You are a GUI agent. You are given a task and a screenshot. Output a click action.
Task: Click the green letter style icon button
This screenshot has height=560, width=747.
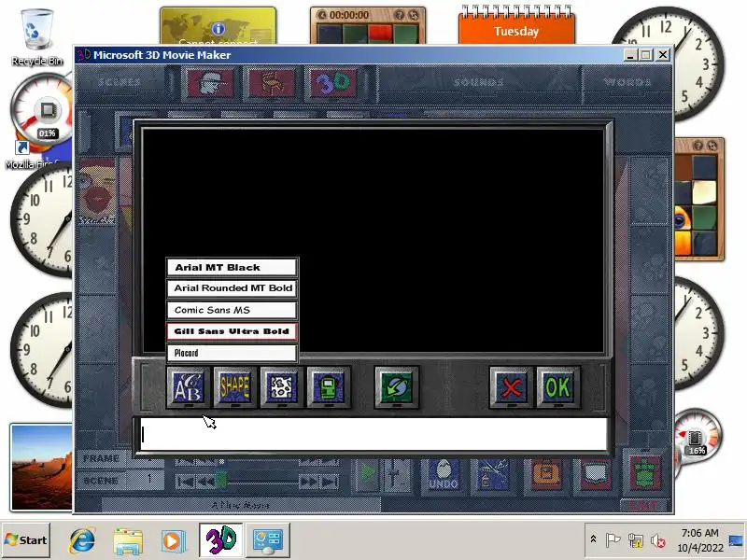[x=329, y=387]
